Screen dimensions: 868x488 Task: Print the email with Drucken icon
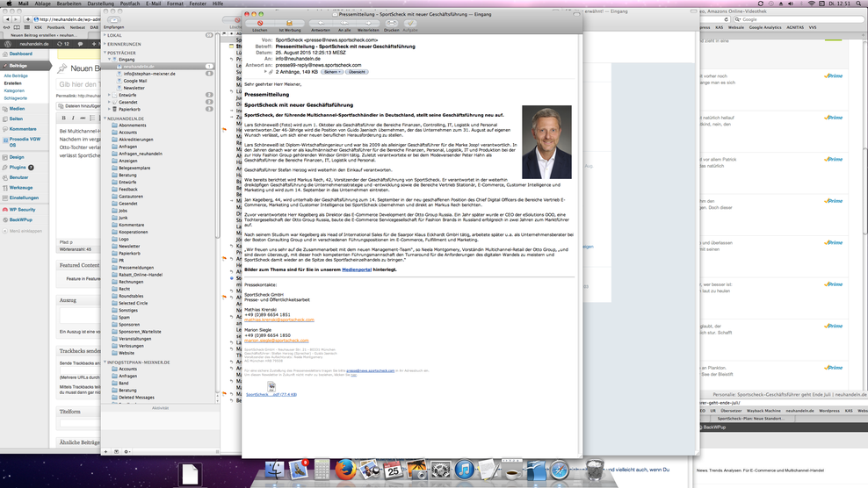click(x=391, y=23)
